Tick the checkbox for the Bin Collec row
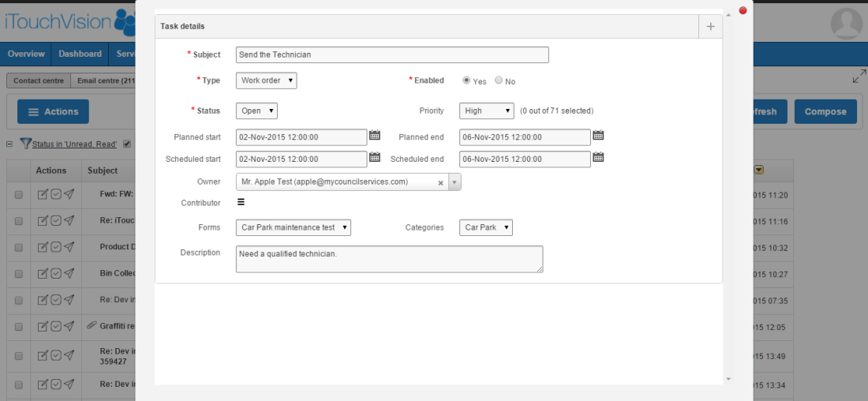Screen dimensions: 868x401 [x=19, y=274]
